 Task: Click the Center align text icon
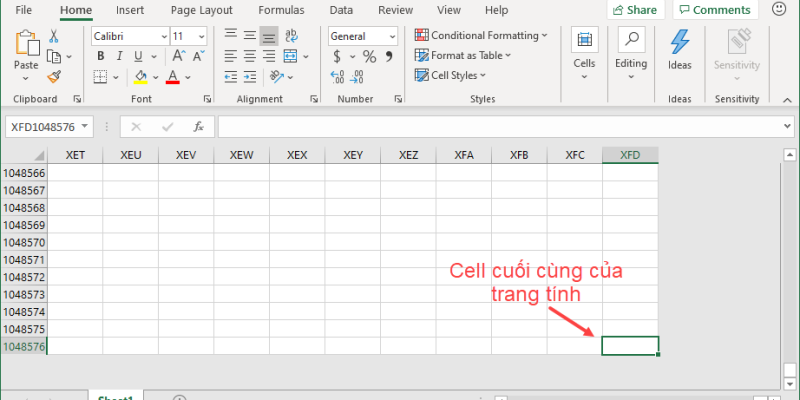tap(250, 56)
